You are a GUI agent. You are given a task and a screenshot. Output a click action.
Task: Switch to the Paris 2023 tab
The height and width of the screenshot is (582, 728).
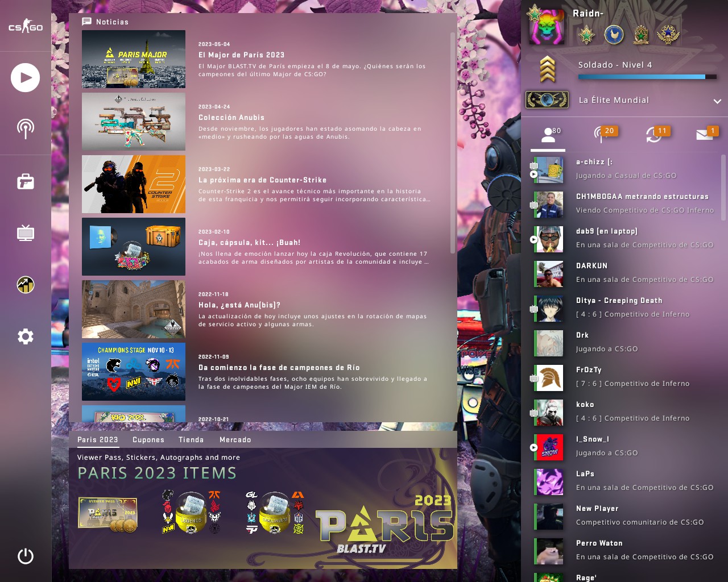98,440
